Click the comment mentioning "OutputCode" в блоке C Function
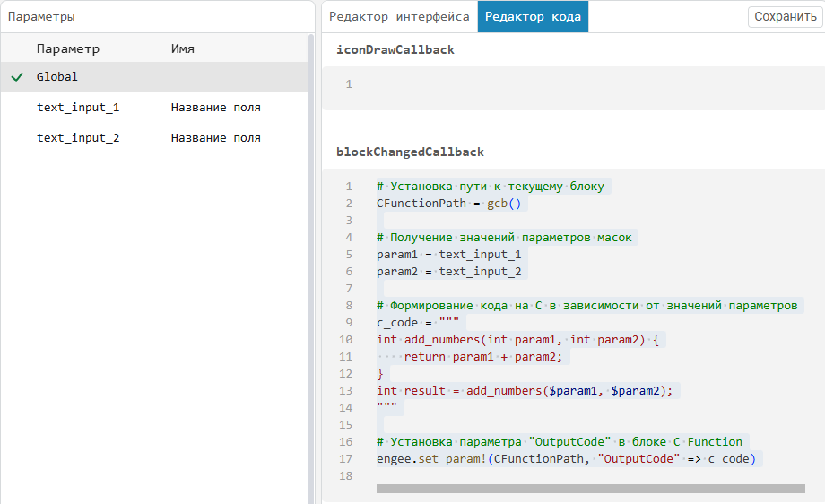The width and height of the screenshot is (825, 504). coord(560,442)
